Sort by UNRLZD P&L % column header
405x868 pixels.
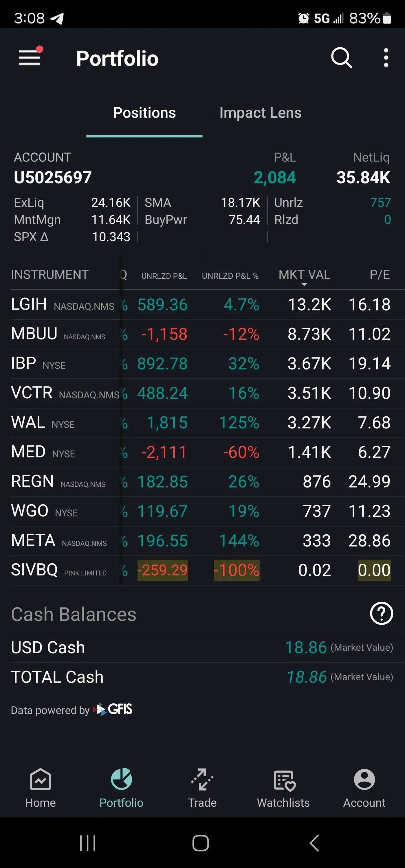(230, 276)
